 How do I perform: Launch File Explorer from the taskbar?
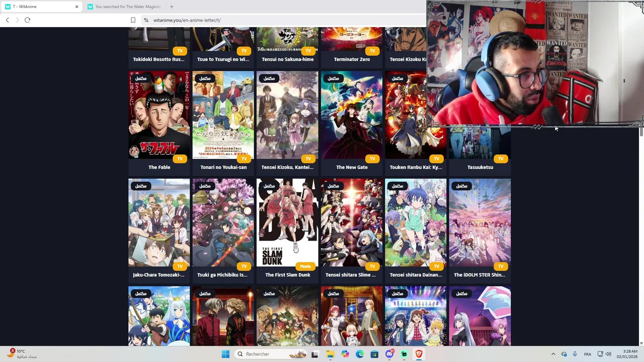coord(330,354)
